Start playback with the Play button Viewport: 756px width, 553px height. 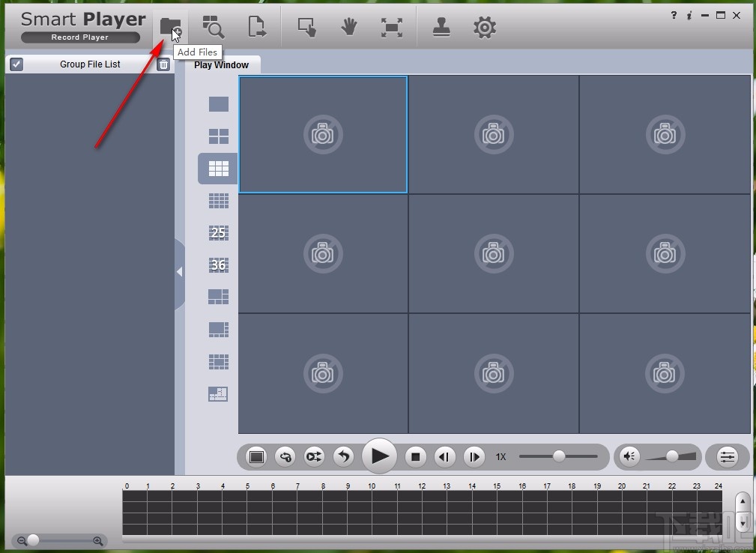379,456
